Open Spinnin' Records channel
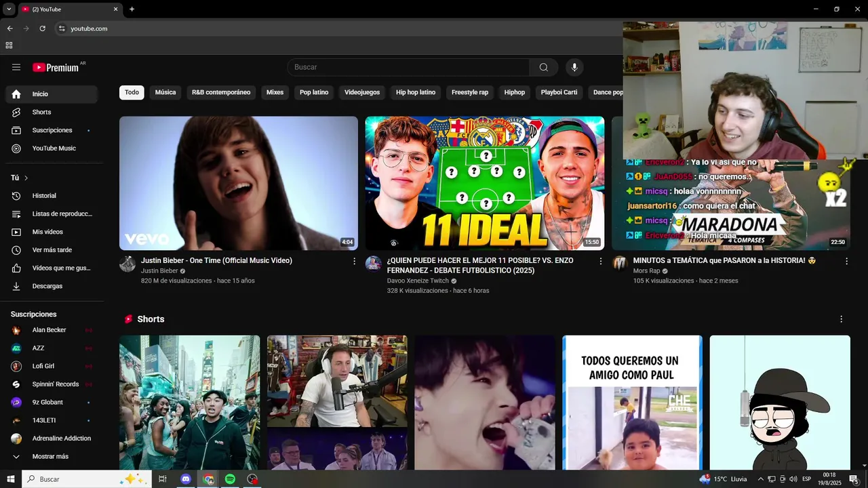The width and height of the screenshot is (868, 488). 52,384
